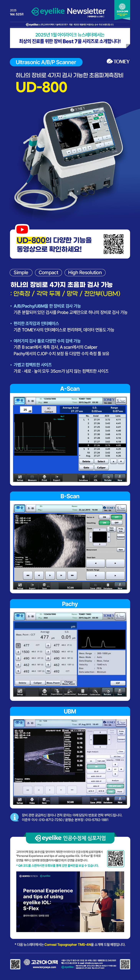
Task: Click Database in B-Scan toolbar
Action: 108,586
